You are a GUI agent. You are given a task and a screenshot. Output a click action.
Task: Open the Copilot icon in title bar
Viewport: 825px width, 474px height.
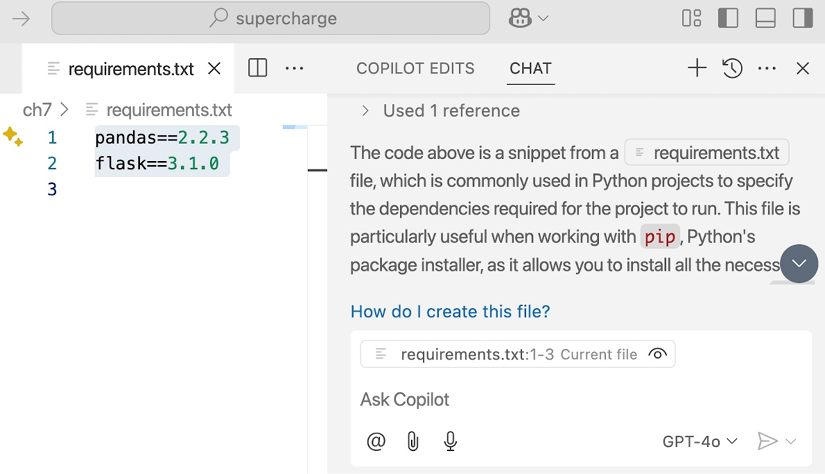520,18
